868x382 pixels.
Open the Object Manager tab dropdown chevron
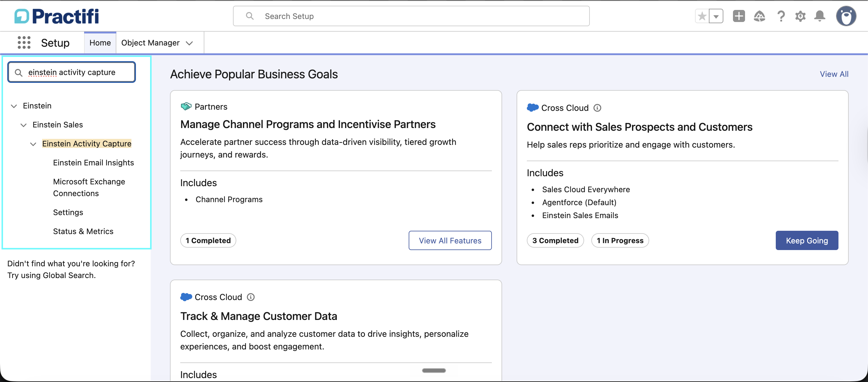(x=189, y=43)
